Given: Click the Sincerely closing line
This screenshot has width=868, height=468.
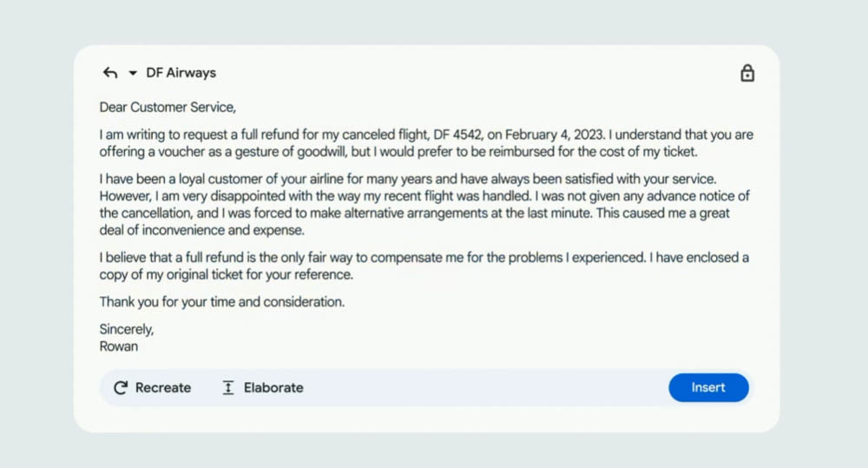Looking at the screenshot, I should 127,330.
